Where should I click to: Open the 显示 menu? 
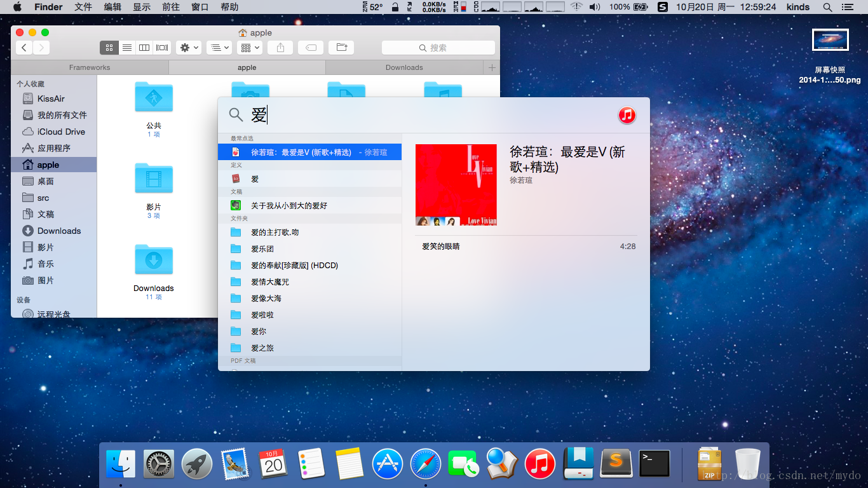tap(142, 7)
